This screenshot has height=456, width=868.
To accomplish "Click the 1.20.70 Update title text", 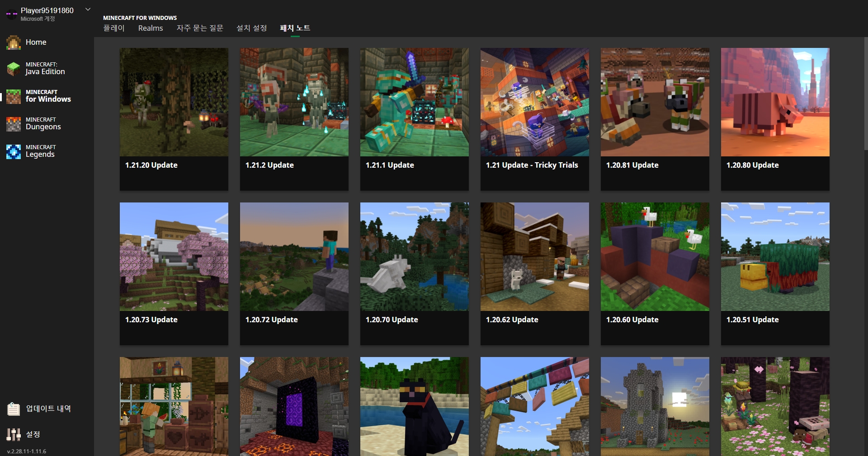I will pos(392,320).
